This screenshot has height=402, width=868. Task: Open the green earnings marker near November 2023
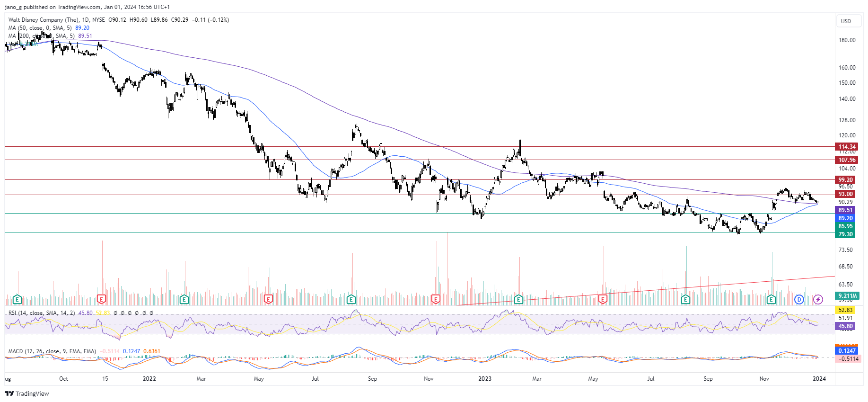(x=771, y=299)
